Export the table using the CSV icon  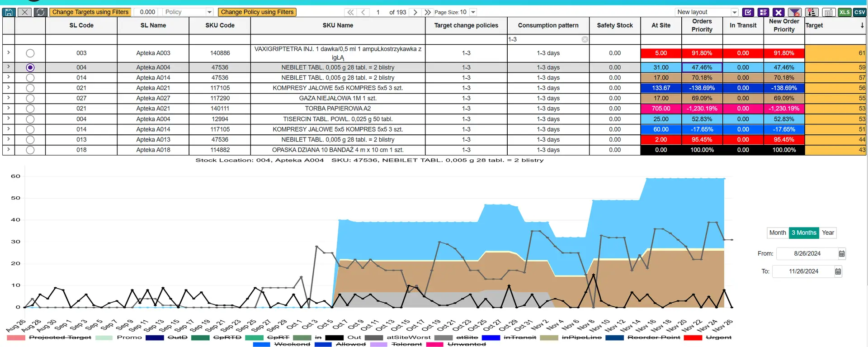click(x=860, y=12)
